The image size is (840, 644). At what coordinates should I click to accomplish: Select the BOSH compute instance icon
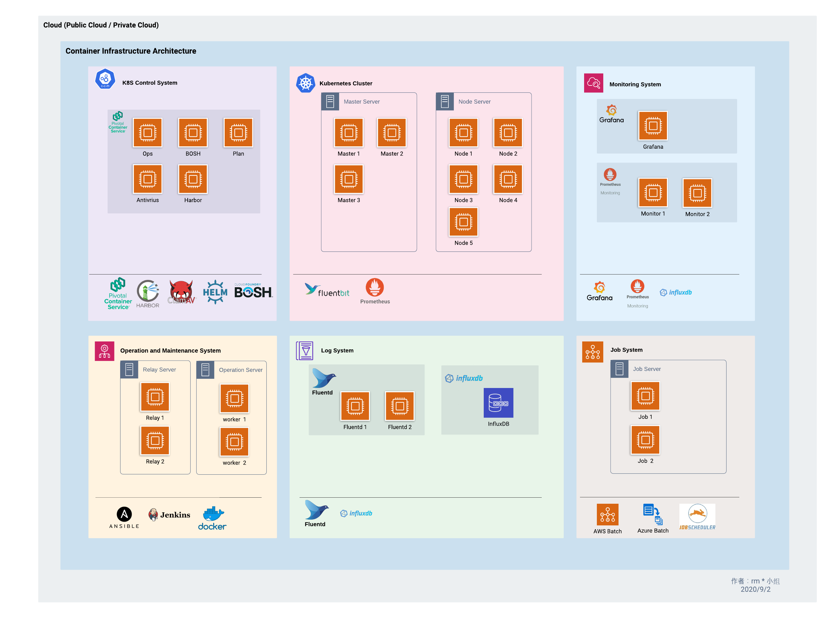coord(193,133)
